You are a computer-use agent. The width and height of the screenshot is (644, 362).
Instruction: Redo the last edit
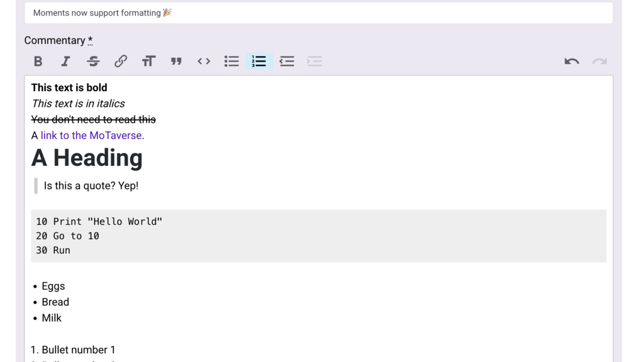(x=599, y=61)
